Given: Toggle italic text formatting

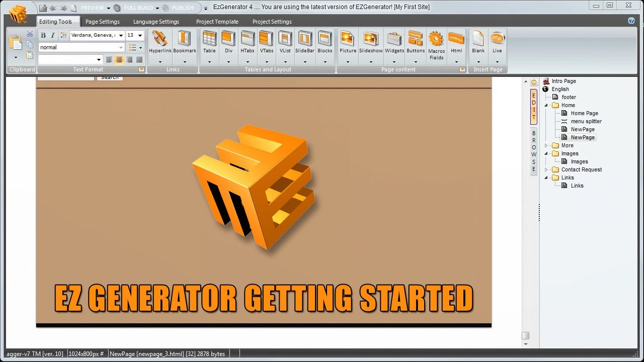Looking at the screenshot, I should coord(52,35).
